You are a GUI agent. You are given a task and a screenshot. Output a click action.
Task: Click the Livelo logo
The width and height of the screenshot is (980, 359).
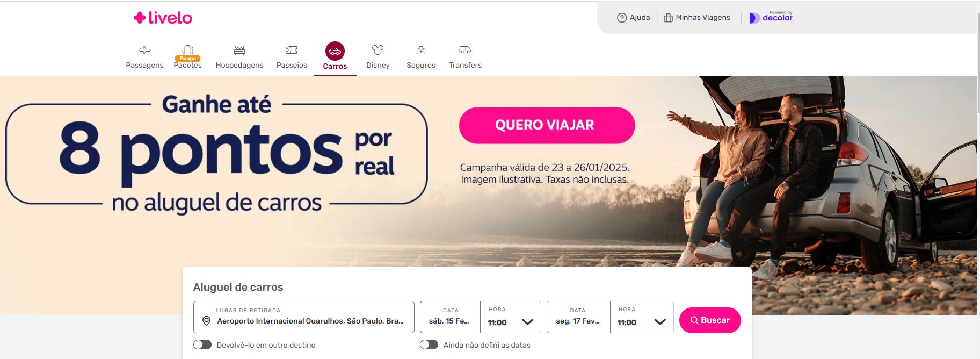point(163,18)
